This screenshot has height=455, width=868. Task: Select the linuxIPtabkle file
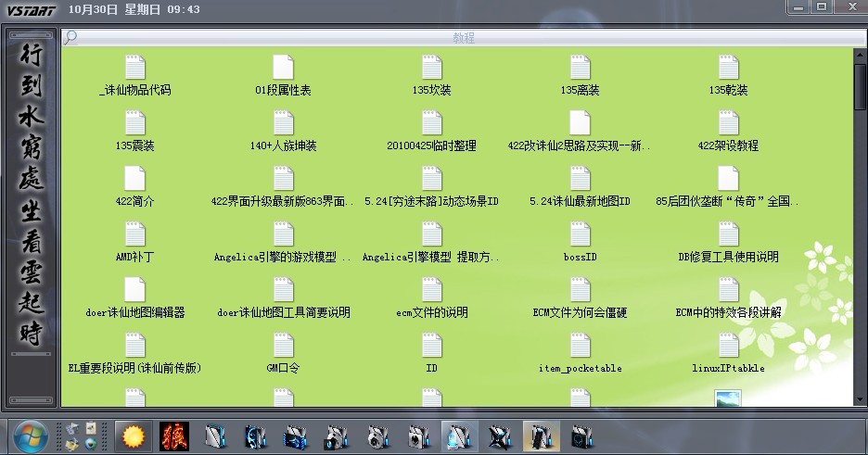[728, 347]
